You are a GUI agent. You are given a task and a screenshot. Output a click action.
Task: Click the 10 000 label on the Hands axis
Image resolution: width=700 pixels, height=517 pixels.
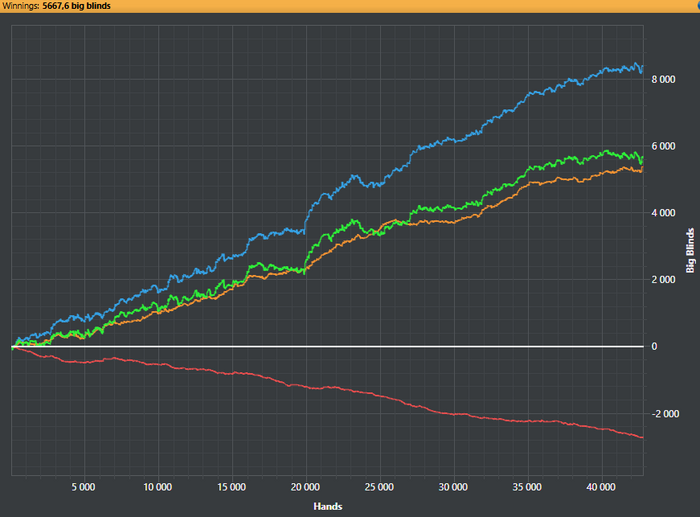click(x=158, y=487)
